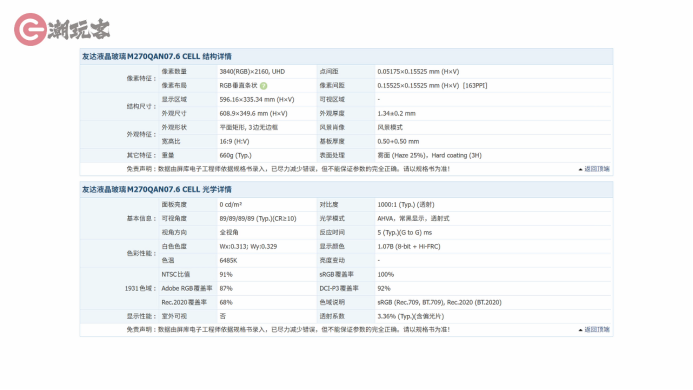
Task: Click the 3840(RGB)×2160, UHD value
Action: click(252, 72)
